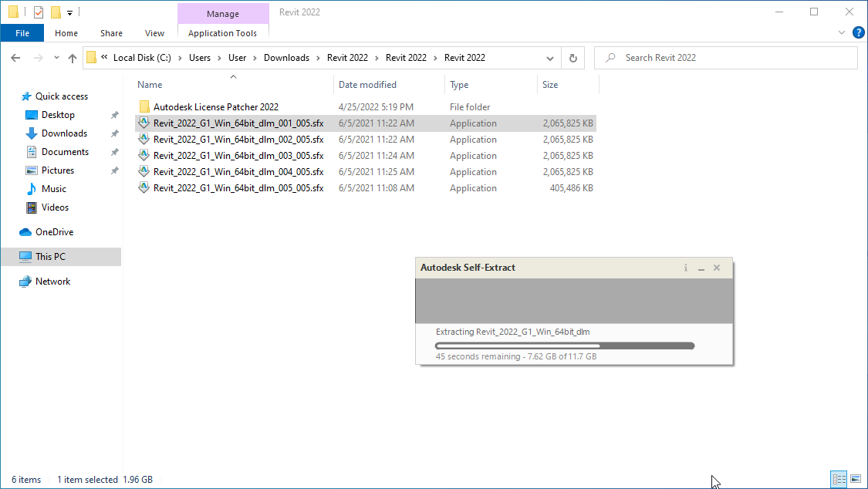Open the Customize Quick Access Toolbar dropdown
Image resolution: width=868 pixels, height=489 pixels.
pos(69,12)
